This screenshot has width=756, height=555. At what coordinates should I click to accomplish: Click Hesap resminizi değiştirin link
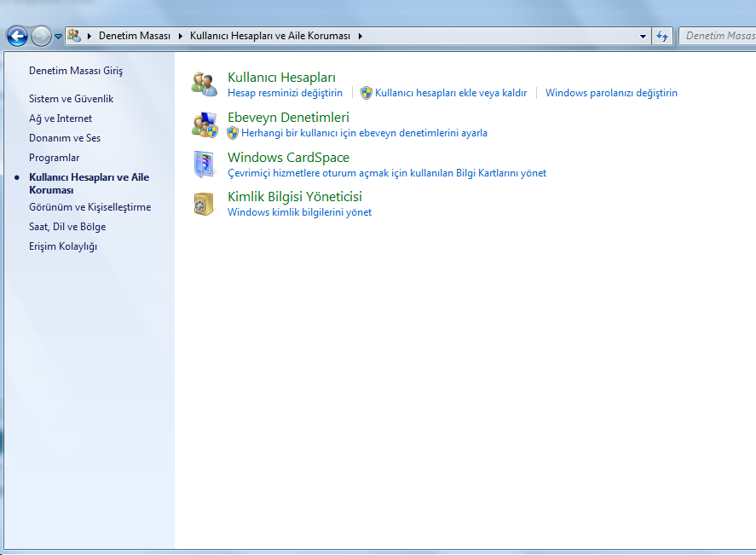pyautogui.click(x=285, y=93)
